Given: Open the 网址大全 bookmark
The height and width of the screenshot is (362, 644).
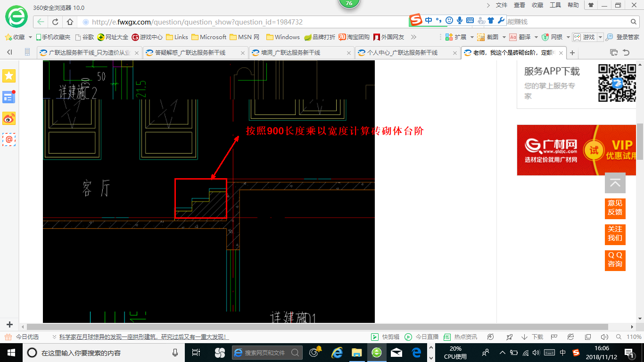Looking at the screenshot, I should point(113,37).
